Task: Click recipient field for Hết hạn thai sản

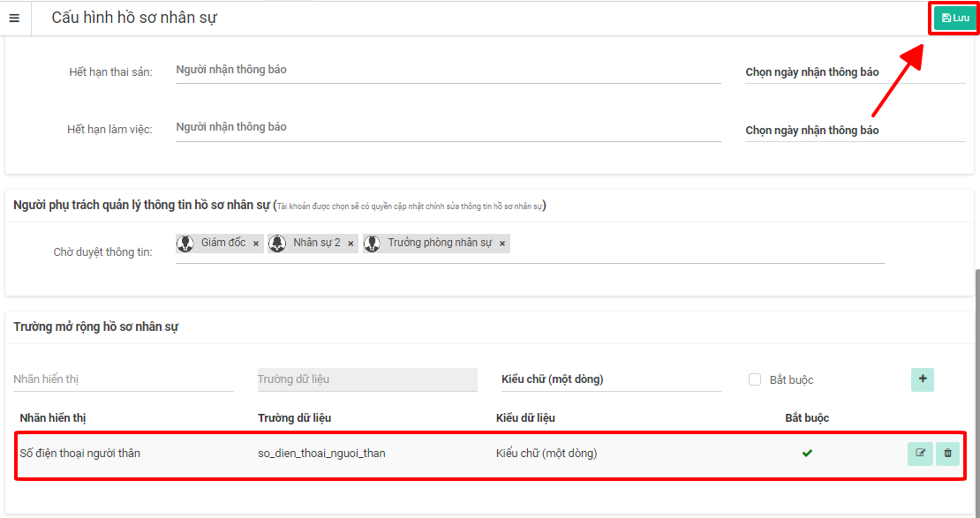Action: tap(448, 70)
